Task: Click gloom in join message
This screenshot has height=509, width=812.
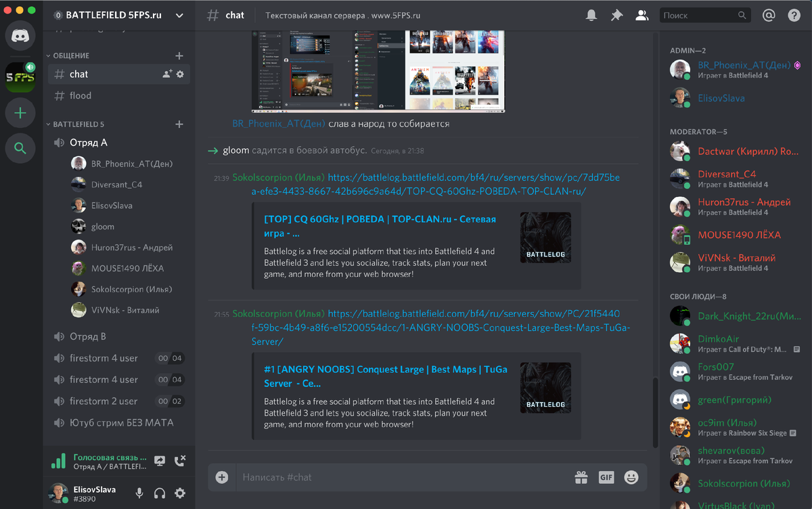Action: 236,150
